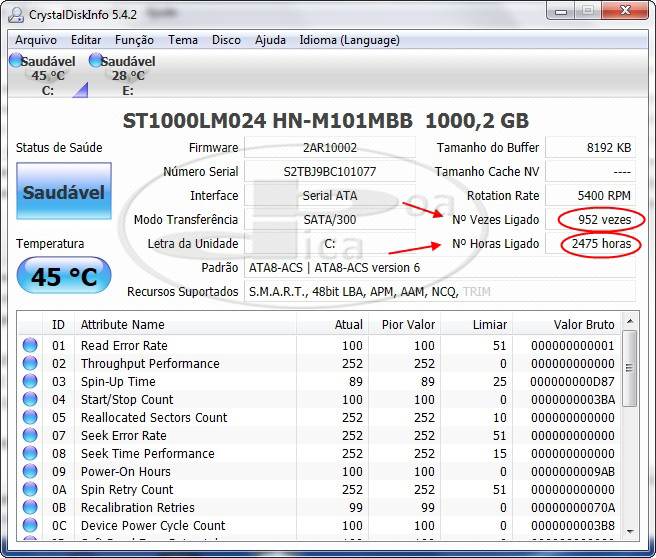Viewport: 656px width, 558px height.
Task: Select the Spin-Up Time row
Action: 319,381
